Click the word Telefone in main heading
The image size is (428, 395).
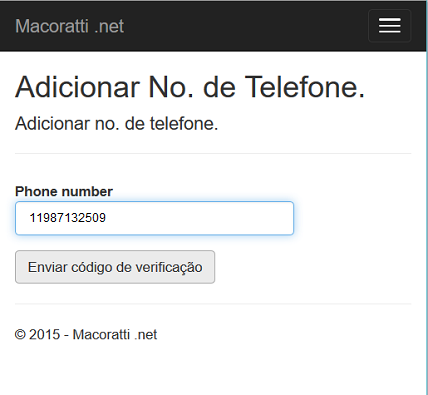click(305, 87)
